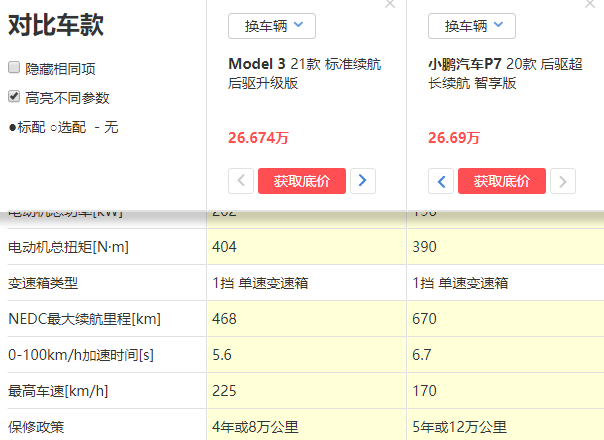Image resolution: width=604 pixels, height=440 pixels.
Task: Select 小鹏汽车P7 price 26.69万
Action: coord(454,138)
